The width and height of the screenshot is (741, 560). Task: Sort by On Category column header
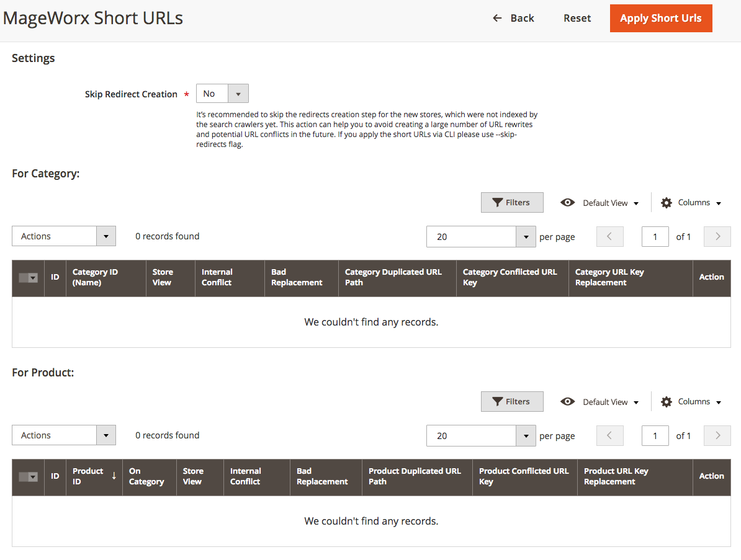tap(150, 478)
